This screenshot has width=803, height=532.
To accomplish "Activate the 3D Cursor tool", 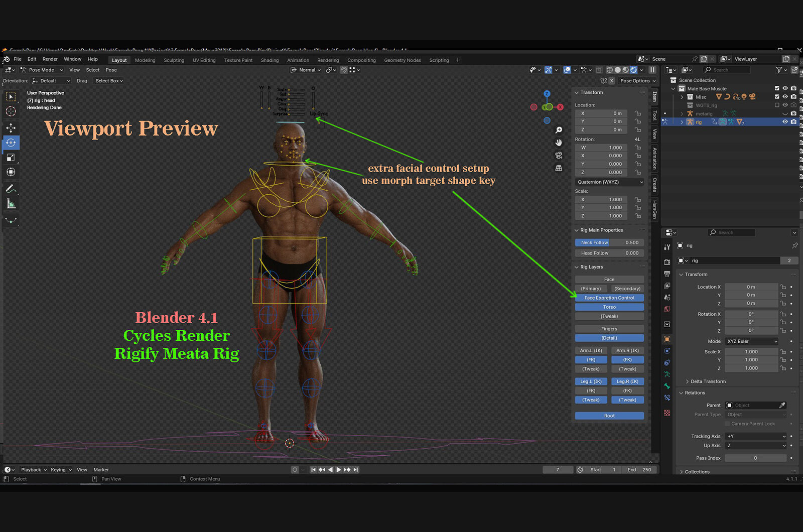I will click(11, 111).
